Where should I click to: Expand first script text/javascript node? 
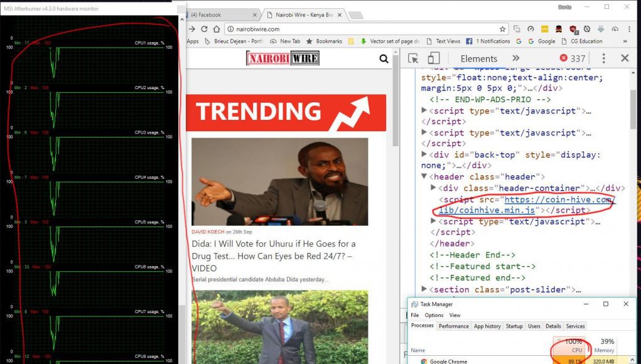click(x=424, y=110)
